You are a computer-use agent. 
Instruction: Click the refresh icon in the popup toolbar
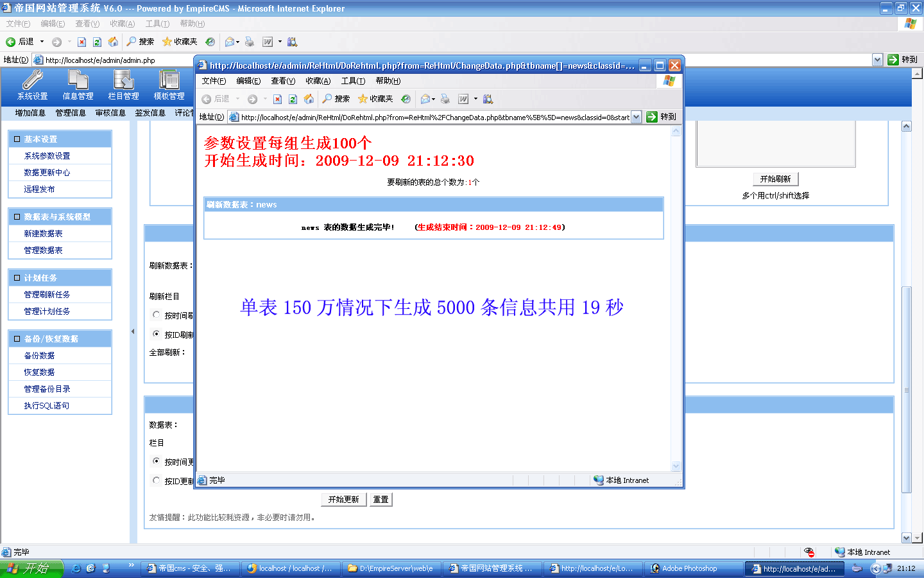pyautogui.click(x=293, y=99)
